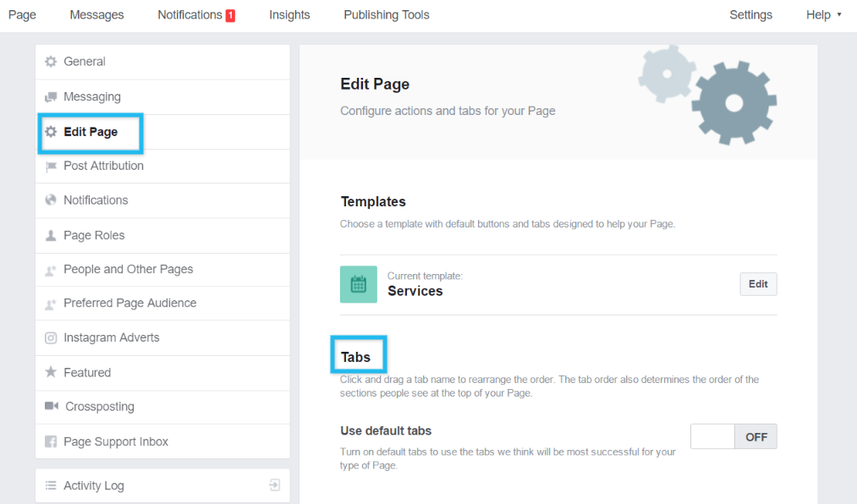Click the Messaging chat bubble icon

point(51,97)
